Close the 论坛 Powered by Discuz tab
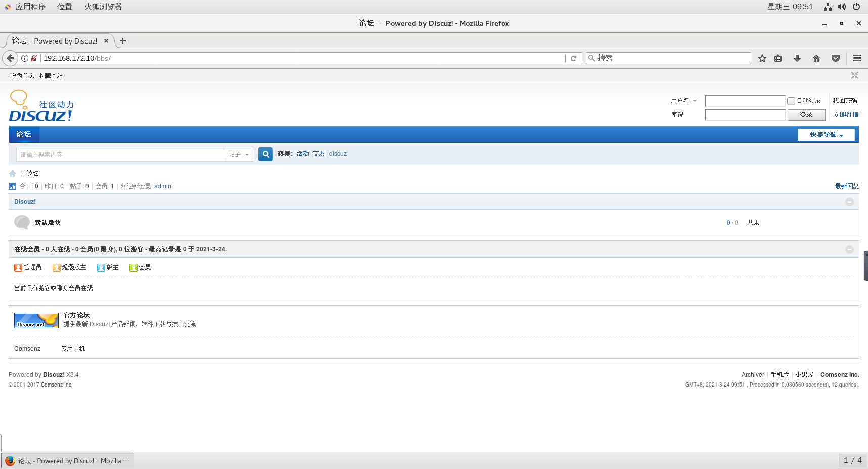868x469 pixels. [106, 41]
